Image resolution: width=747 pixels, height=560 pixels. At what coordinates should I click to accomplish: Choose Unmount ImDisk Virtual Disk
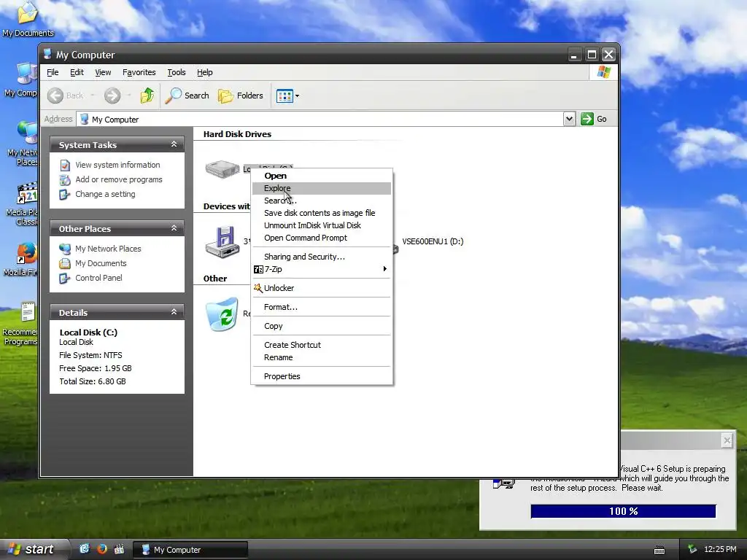click(322, 225)
